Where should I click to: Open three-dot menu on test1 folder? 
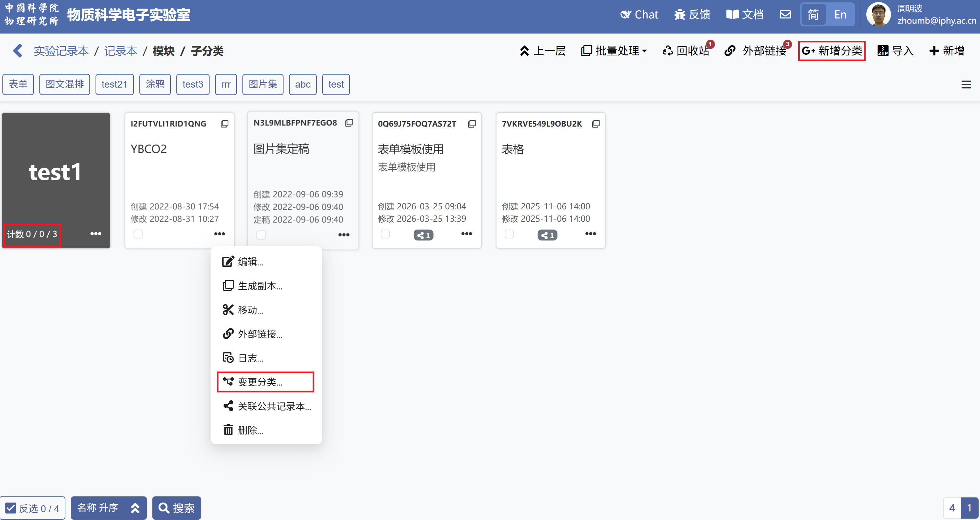point(96,234)
